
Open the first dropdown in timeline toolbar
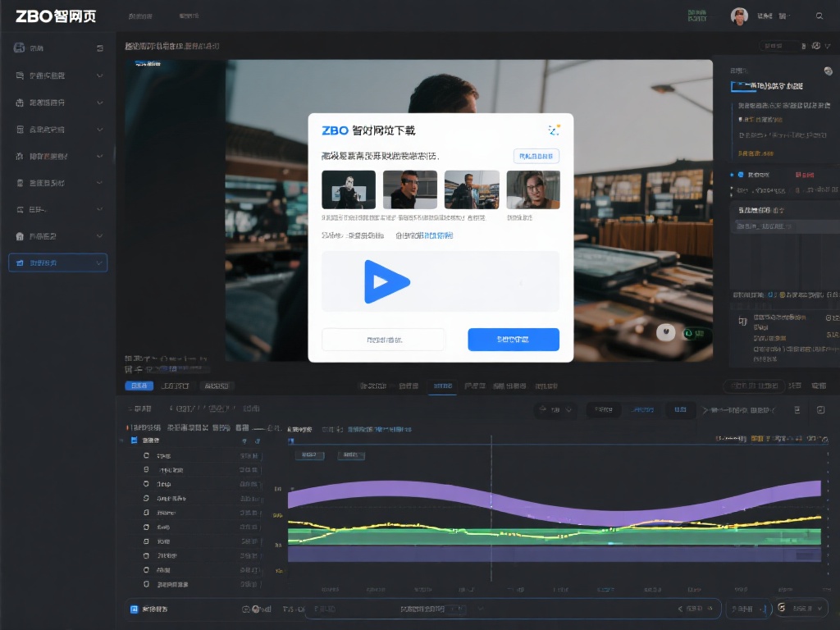(x=555, y=409)
